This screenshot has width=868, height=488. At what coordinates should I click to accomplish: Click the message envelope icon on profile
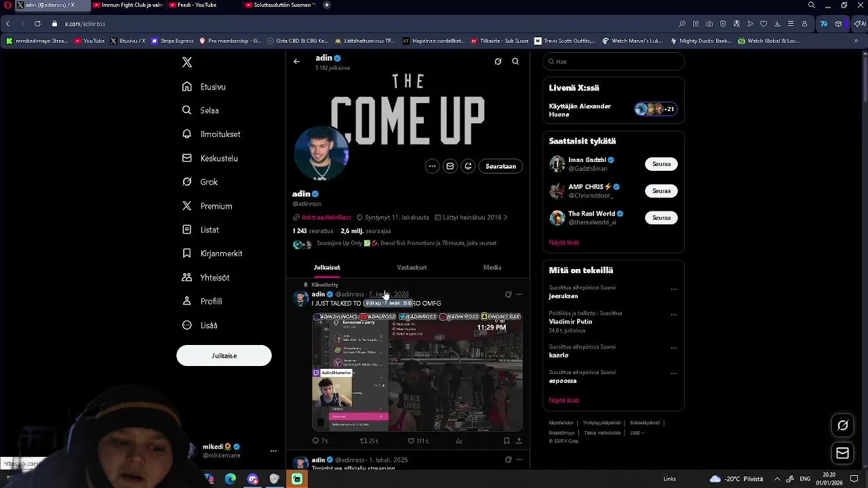[x=450, y=166]
